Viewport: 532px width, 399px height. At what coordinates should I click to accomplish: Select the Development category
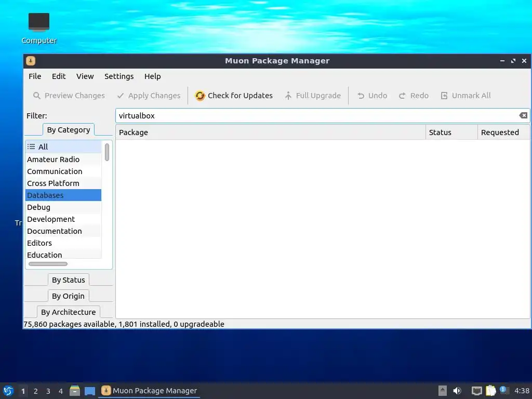(63, 219)
